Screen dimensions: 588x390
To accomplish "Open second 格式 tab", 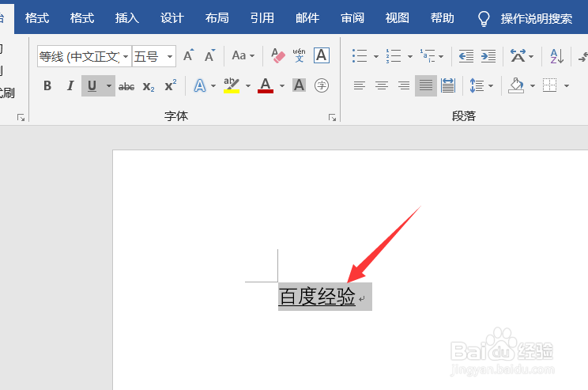I will [82, 18].
